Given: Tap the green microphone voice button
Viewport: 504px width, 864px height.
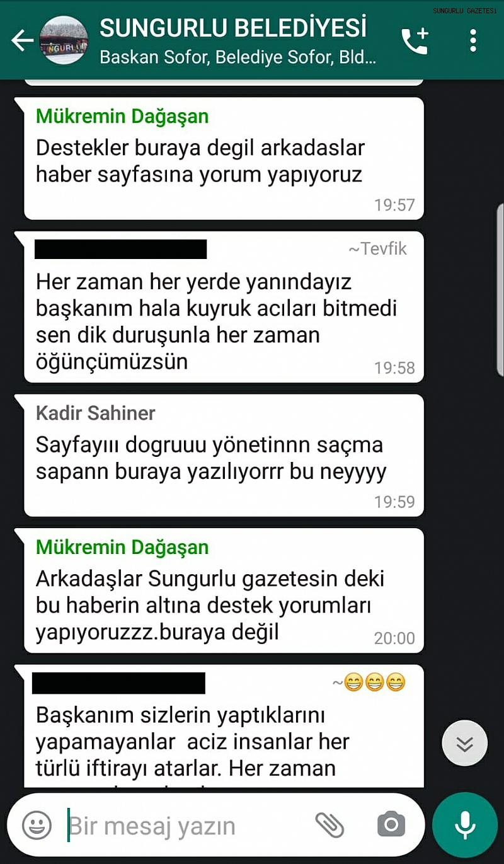Looking at the screenshot, I should coord(465,824).
